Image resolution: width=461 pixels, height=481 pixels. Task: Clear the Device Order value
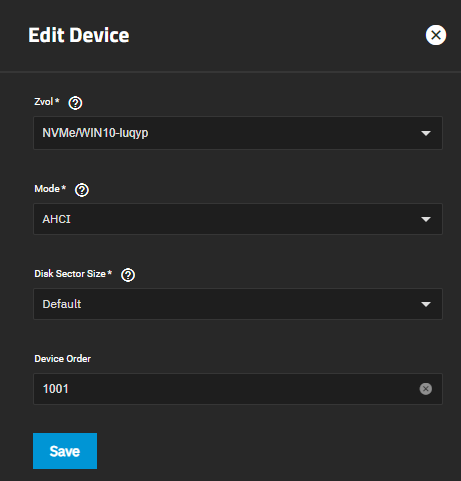[426, 389]
